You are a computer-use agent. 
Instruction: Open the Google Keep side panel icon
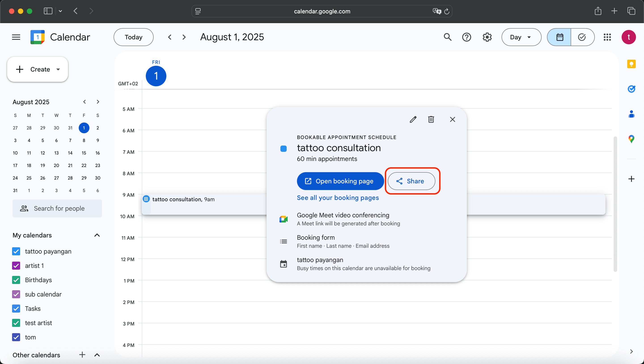click(x=631, y=64)
